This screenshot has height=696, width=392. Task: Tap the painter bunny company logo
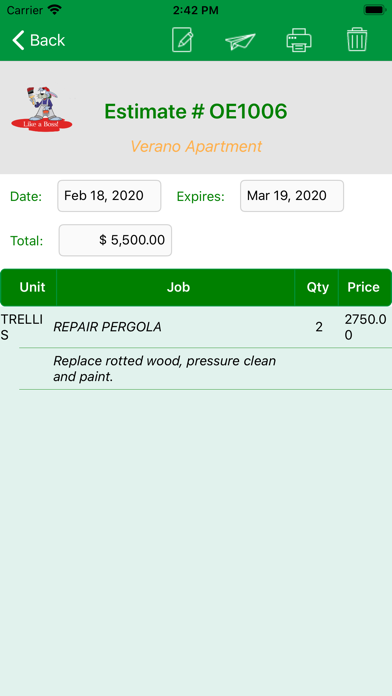tap(42, 109)
